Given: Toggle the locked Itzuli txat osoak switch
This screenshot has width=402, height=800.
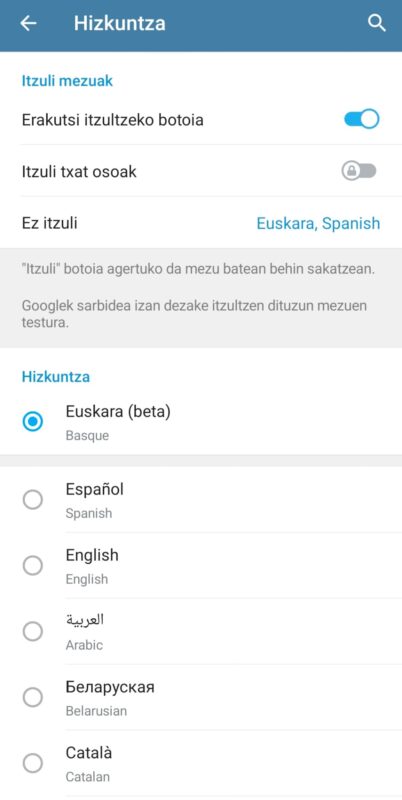Looking at the screenshot, I should click(x=359, y=171).
